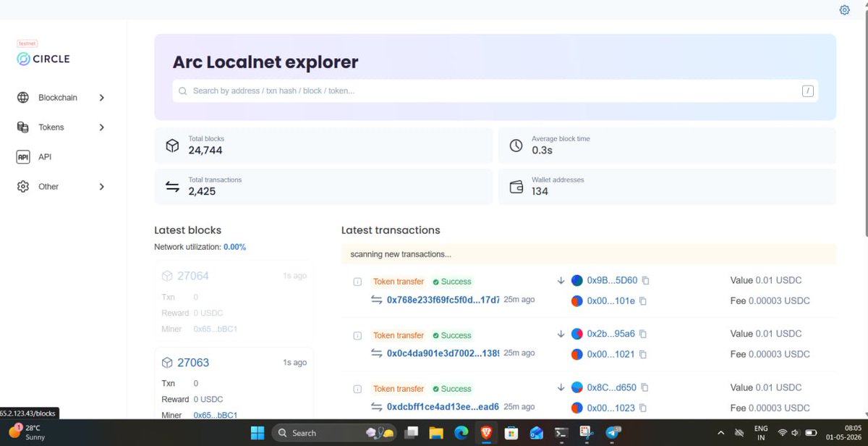
Task: Open sender address 0x9B...5D60
Action: tap(612, 280)
